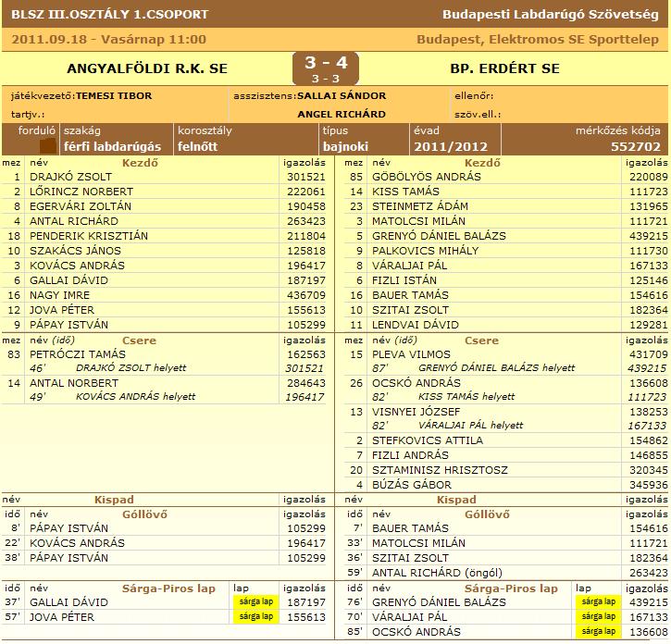Click match code 552702
This screenshot has width=671, height=644.
coord(636,147)
